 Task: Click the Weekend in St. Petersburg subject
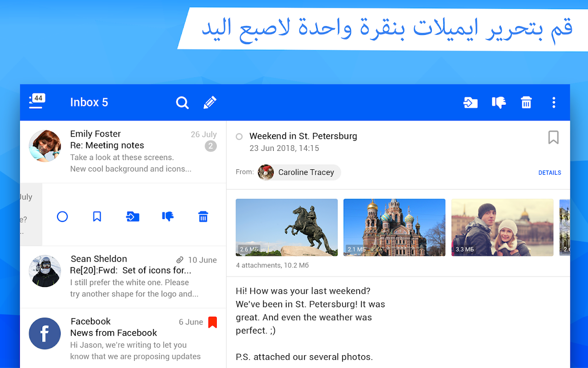(x=303, y=136)
